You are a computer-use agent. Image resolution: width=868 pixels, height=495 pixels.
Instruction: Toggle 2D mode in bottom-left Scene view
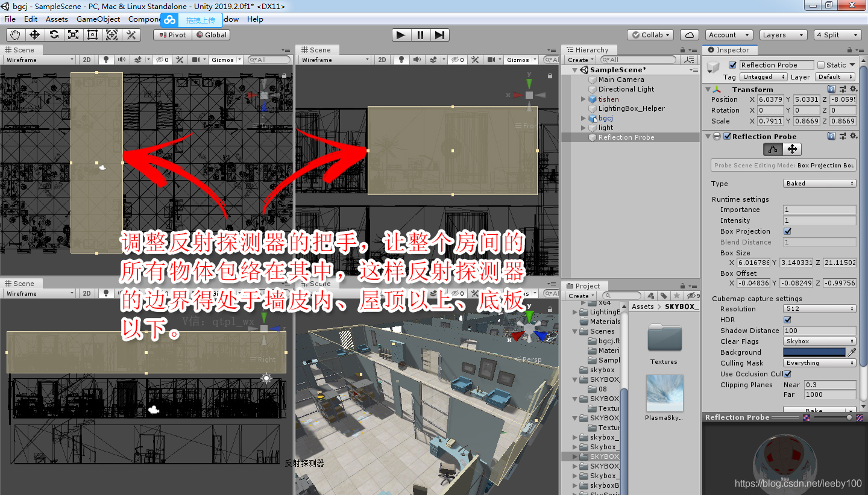point(87,293)
